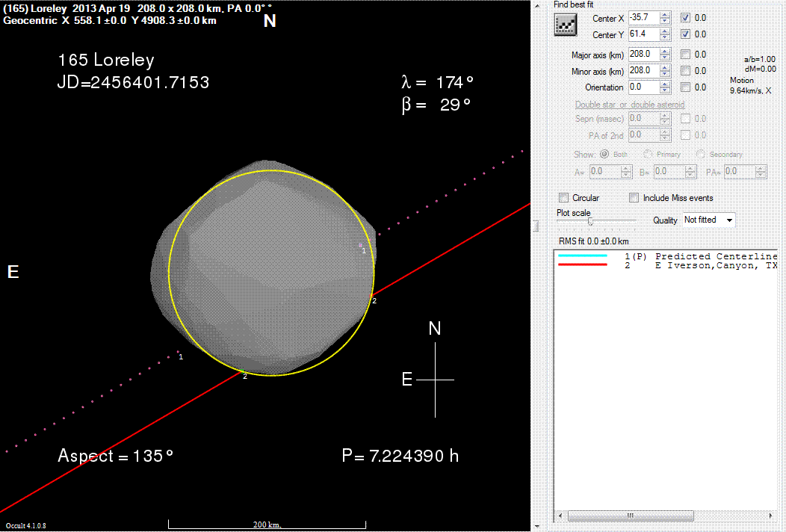Viewport: 786px width, 532px height.
Task: Uncheck the Center X fit checkbox
Action: pos(685,17)
